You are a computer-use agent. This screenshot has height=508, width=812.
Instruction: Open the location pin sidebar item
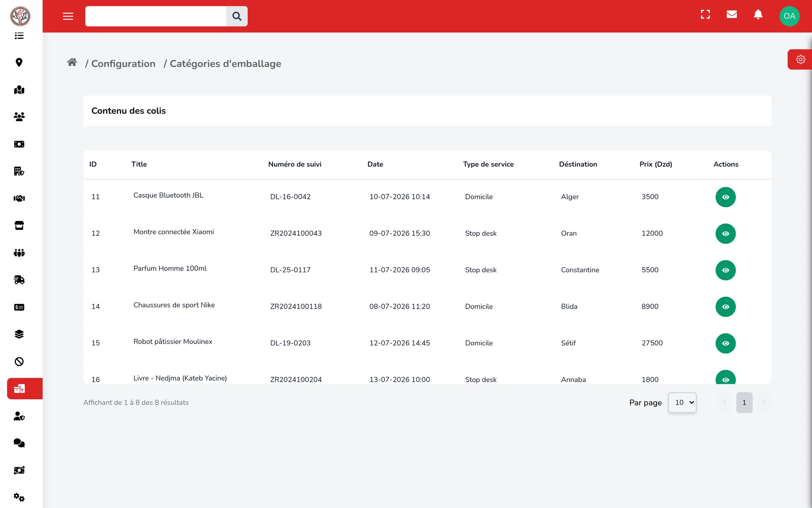[x=19, y=63]
